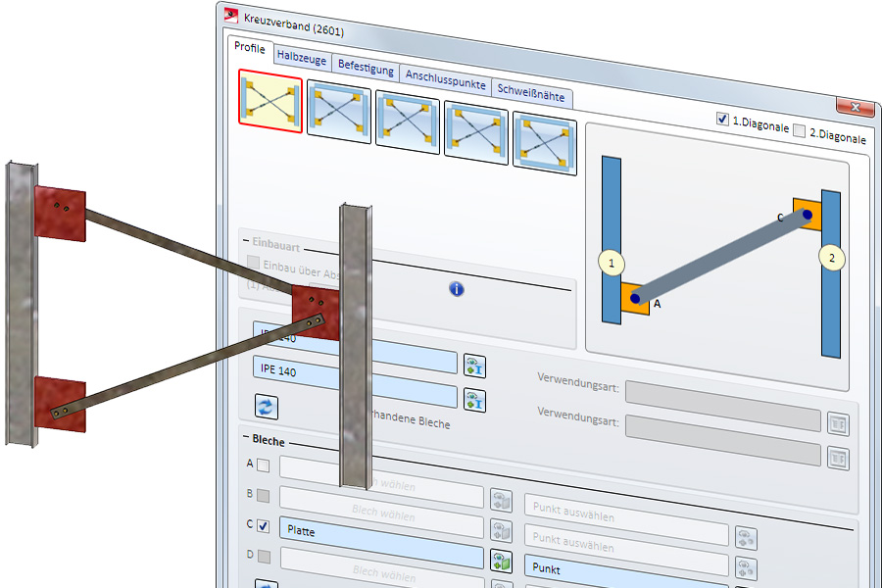
Task: Uncheck the 1.Diagonale checkbox
Action: 723,120
